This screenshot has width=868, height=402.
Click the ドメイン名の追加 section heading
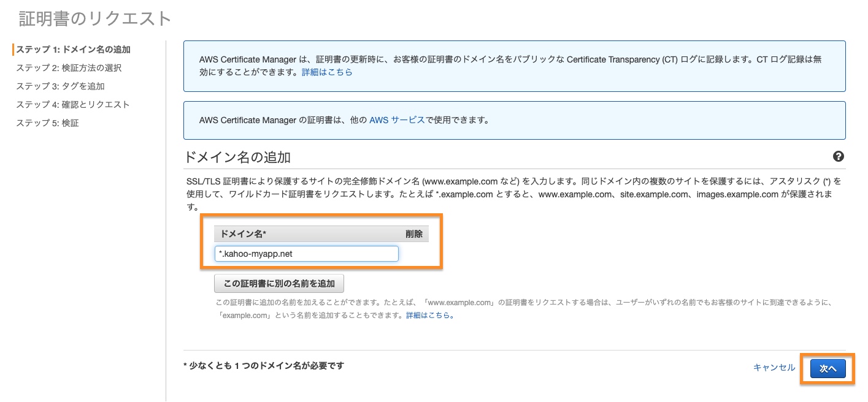237,157
